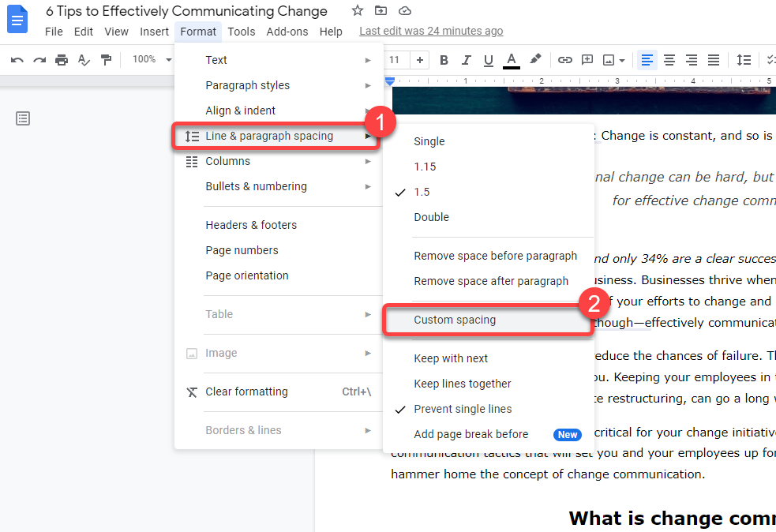
Task: Toggle Keep with next option
Action: (451, 358)
